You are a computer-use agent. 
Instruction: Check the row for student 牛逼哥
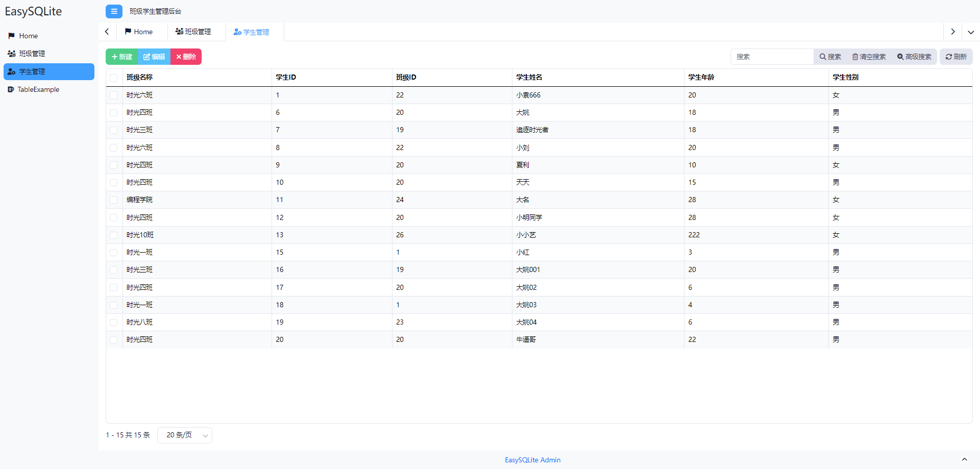(113, 339)
